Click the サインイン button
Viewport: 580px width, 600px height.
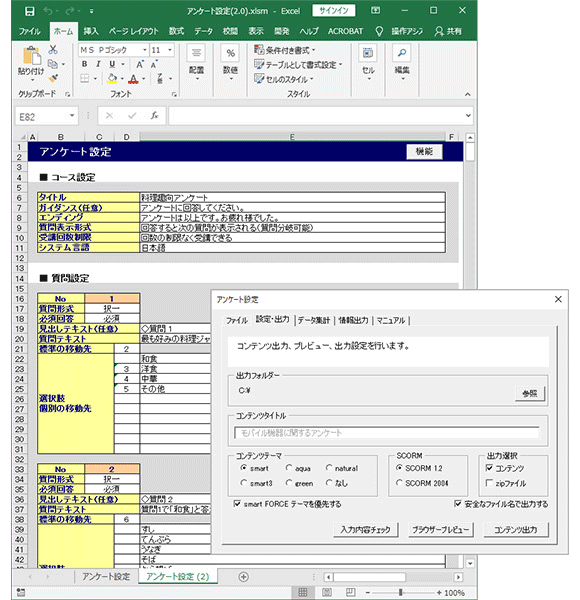[334, 11]
